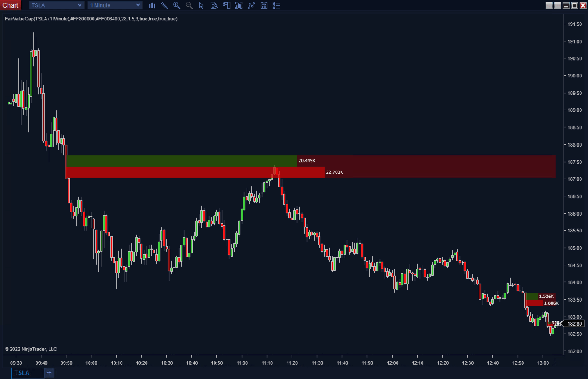The width and height of the screenshot is (588, 379).
Task: Click the 1,526K gap volume label
Action: (x=546, y=296)
